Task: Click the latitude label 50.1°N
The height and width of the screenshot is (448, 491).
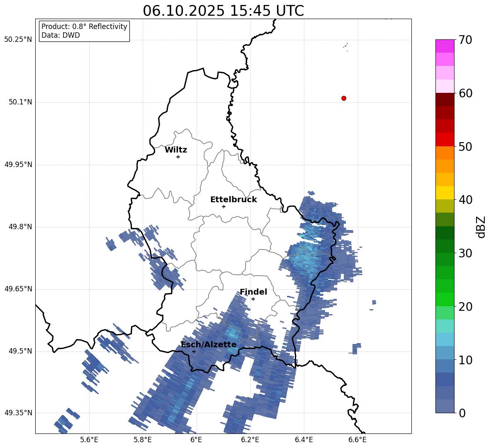Action: [20, 102]
